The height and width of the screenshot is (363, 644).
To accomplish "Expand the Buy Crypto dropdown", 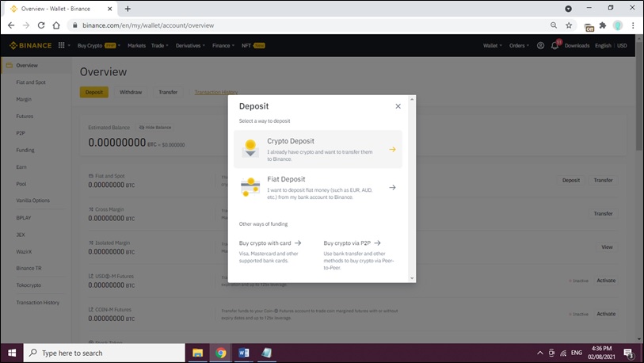I will [98, 46].
